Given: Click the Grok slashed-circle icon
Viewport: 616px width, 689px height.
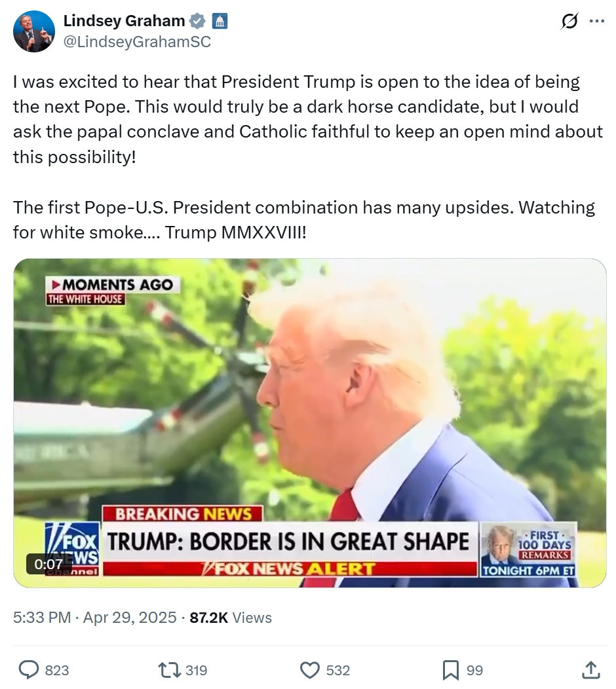Looking at the screenshot, I should pyautogui.click(x=569, y=21).
